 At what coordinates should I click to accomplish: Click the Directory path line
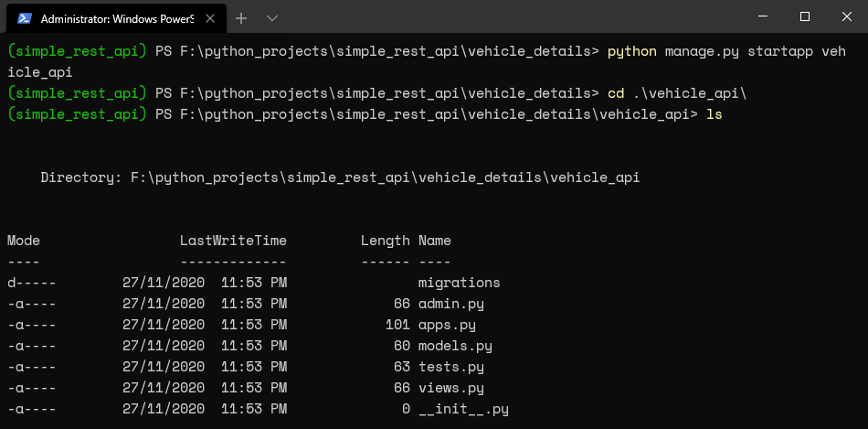point(340,178)
